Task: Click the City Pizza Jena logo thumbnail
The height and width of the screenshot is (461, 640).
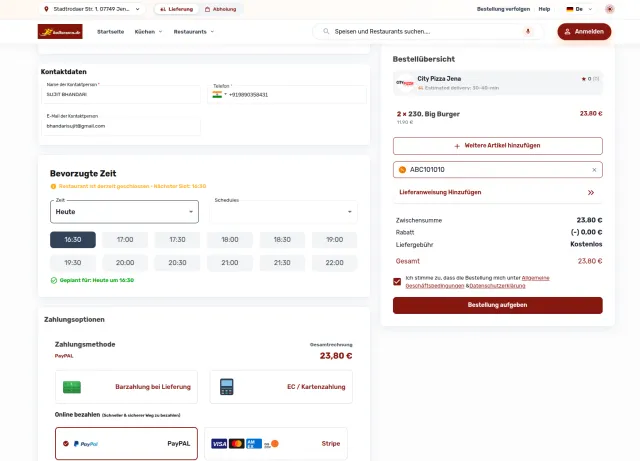Action: [404, 83]
